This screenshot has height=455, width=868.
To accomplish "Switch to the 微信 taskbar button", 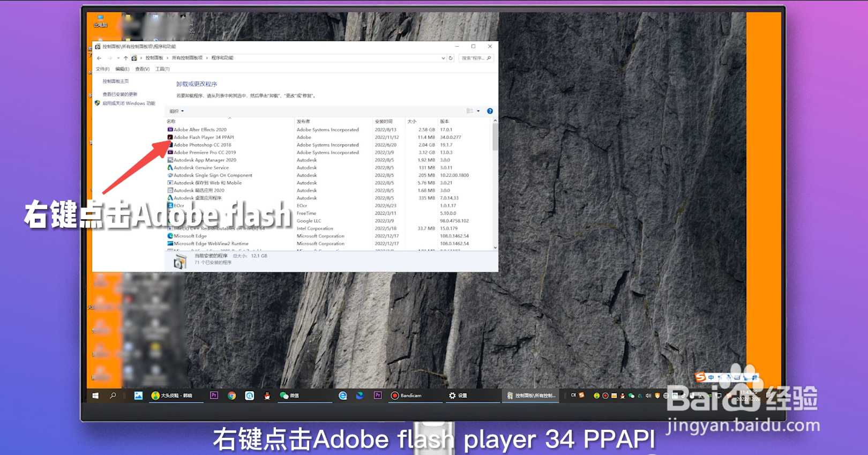I will [304, 396].
